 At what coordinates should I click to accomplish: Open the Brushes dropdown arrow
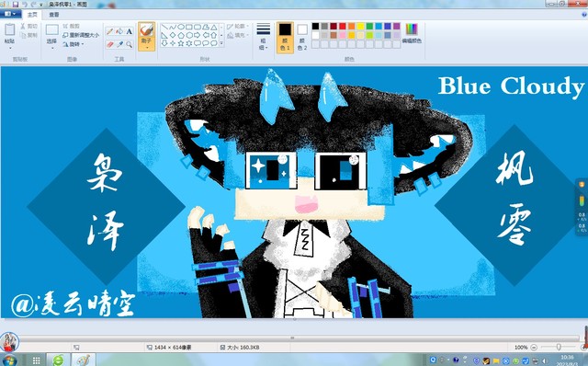147,48
